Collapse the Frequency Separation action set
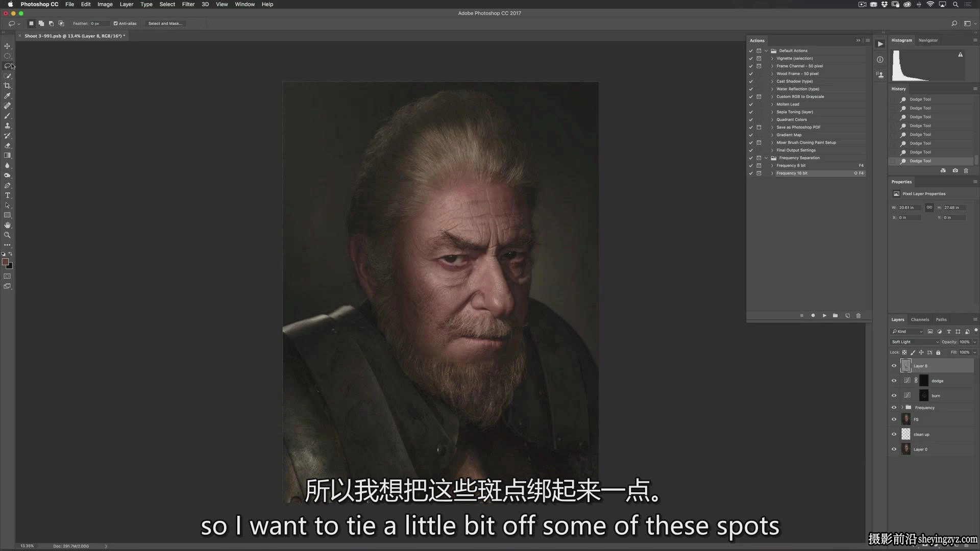This screenshot has height=551, width=980. click(x=766, y=158)
